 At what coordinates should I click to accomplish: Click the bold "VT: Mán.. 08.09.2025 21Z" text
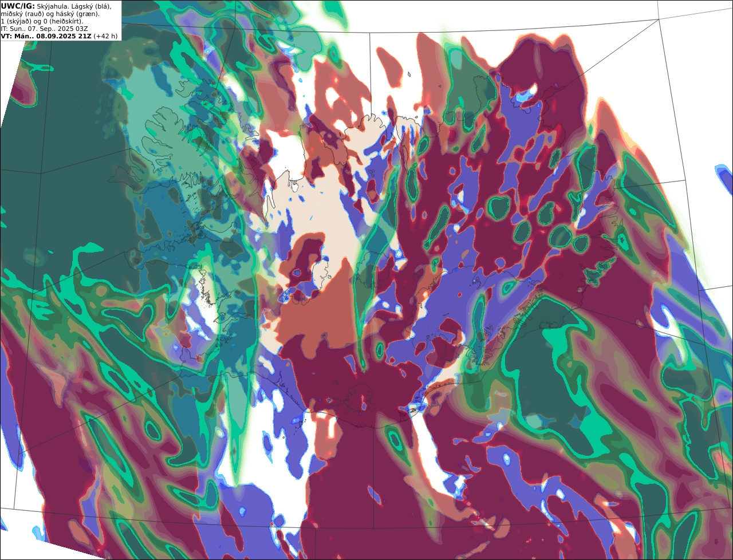[x=46, y=36]
